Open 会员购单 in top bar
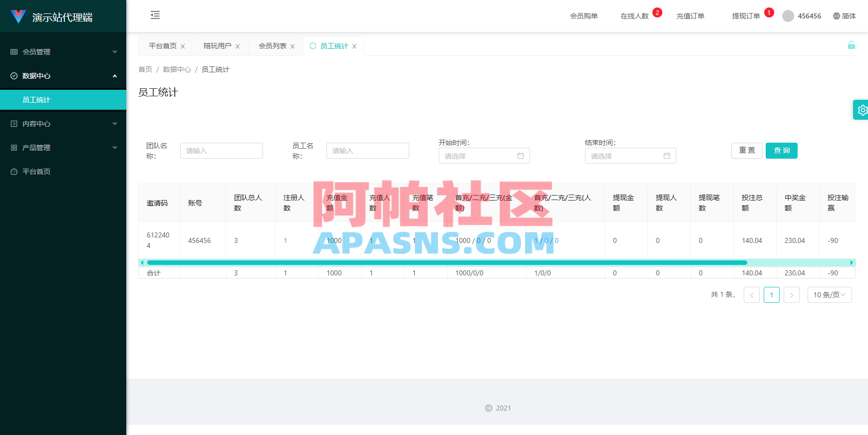Viewport: 868px width, 435px height. tap(584, 16)
